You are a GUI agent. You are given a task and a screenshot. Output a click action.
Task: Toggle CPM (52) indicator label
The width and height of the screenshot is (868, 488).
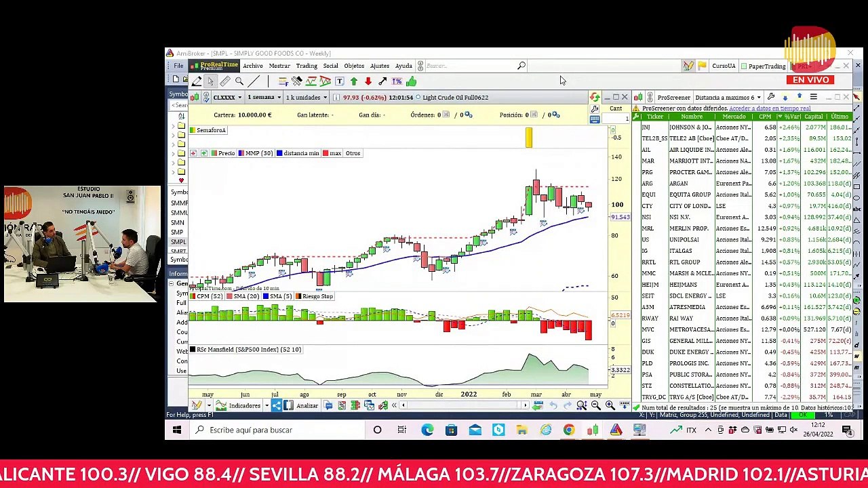coord(207,296)
